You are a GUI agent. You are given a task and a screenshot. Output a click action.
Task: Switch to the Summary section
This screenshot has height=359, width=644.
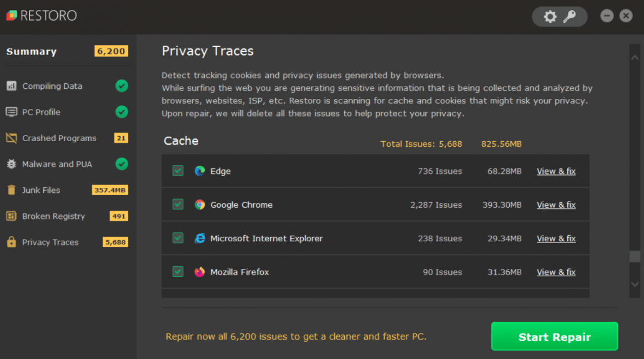(32, 51)
